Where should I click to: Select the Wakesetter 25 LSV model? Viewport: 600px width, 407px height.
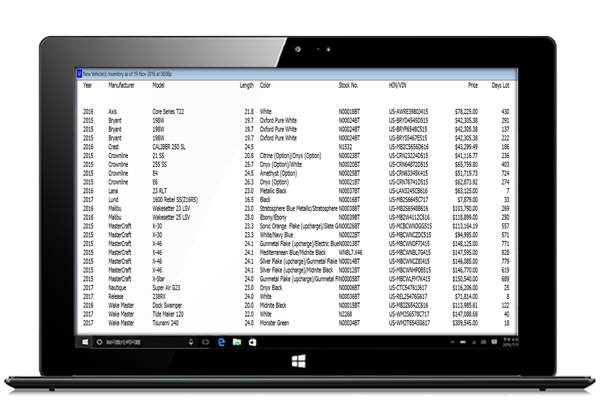coord(171,217)
